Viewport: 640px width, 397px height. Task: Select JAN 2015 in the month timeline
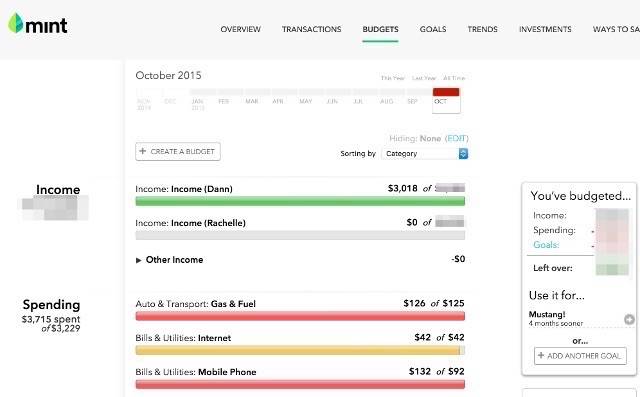point(198,104)
